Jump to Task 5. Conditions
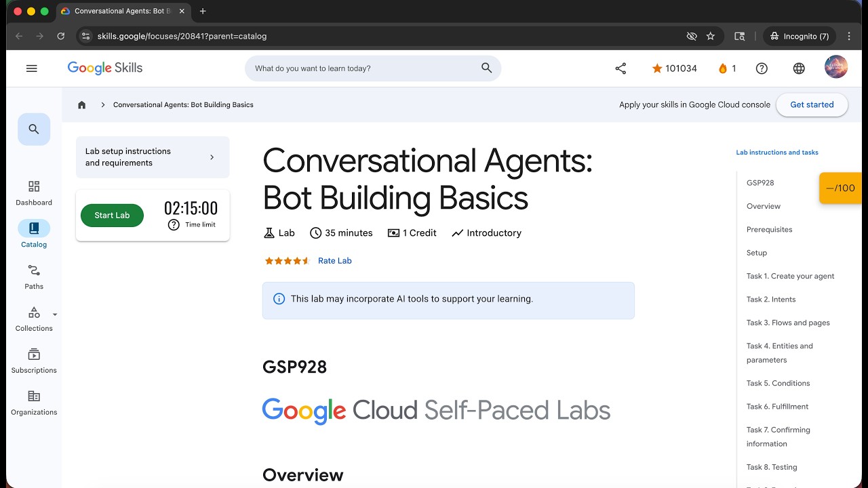This screenshot has height=488, width=868. pos(778,384)
